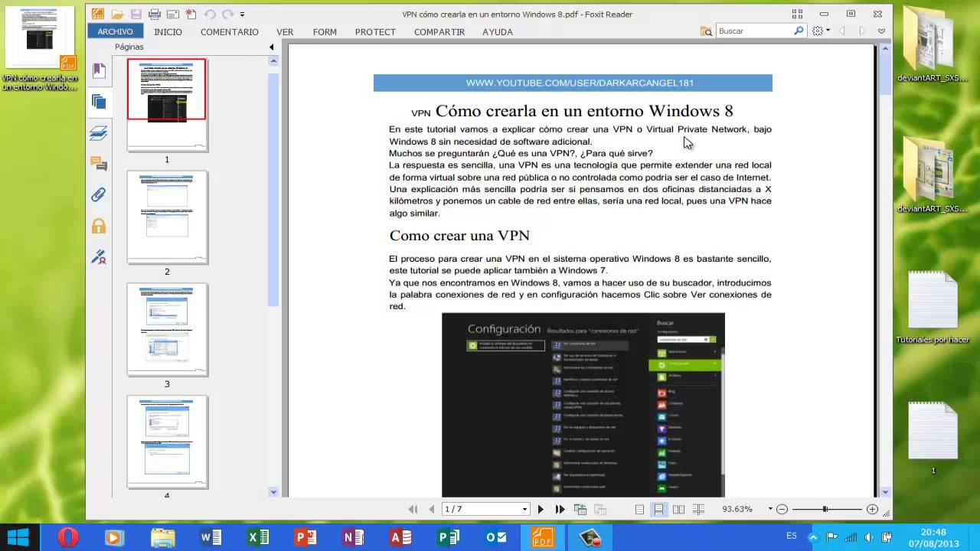Image resolution: width=980 pixels, height=551 pixels.
Task: Open the 93.63% zoom level dropdown
Action: [x=770, y=509]
